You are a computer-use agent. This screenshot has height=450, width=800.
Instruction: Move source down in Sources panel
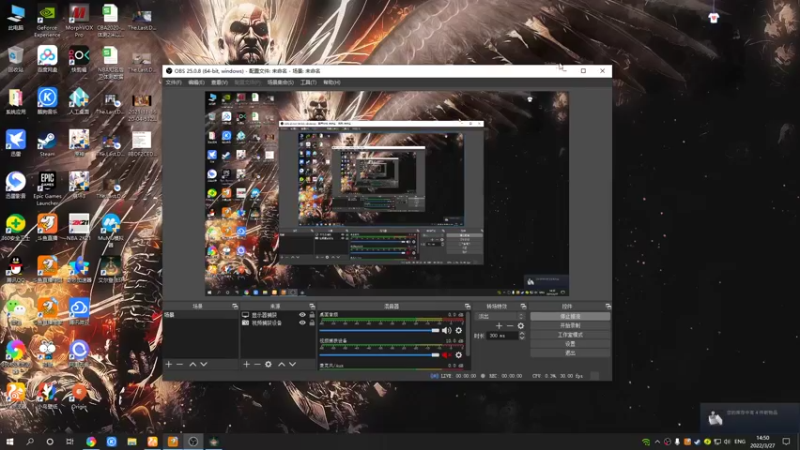pyautogui.click(x=292, y=364)
